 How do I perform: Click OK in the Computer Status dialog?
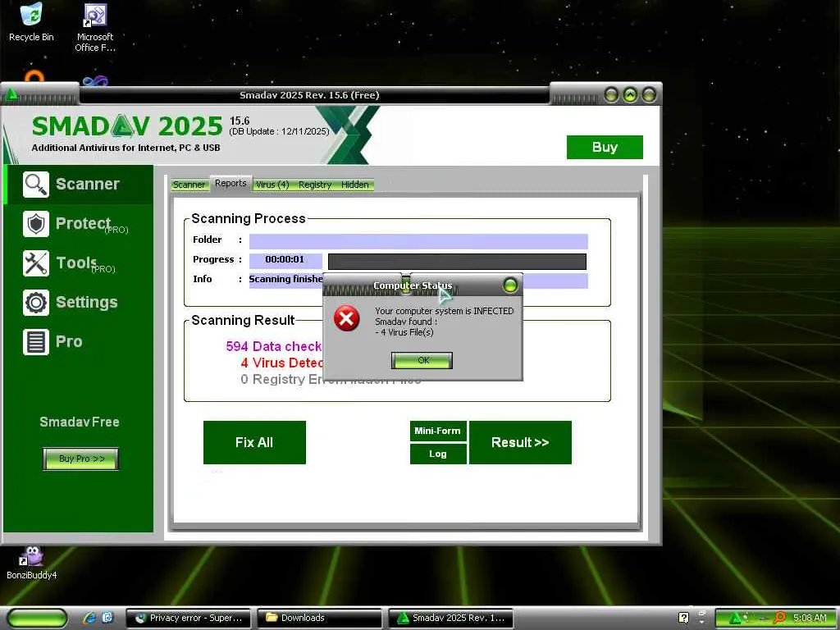click(422, 361)
